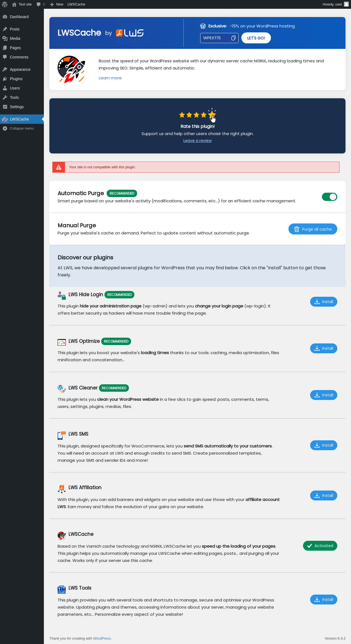
Task: Click the LWS Hide Login plugin icon
Action: (x=61, y=295)
